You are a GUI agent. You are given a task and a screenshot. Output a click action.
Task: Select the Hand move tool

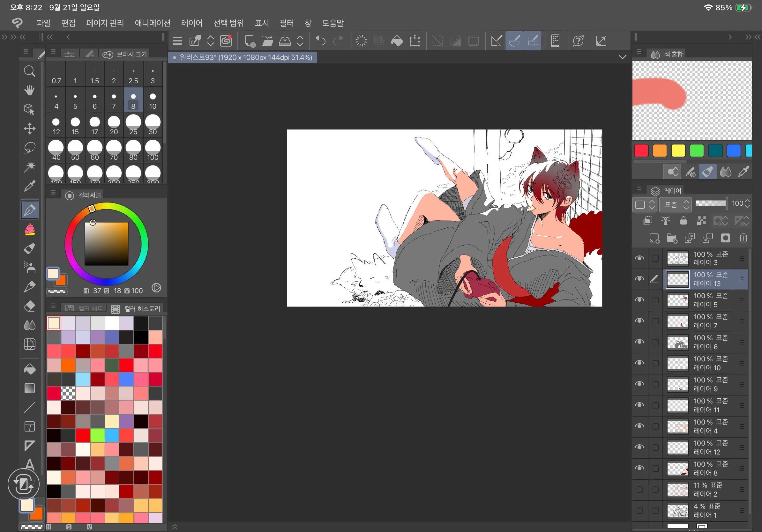pyautogui.click(x=30, y=90)
